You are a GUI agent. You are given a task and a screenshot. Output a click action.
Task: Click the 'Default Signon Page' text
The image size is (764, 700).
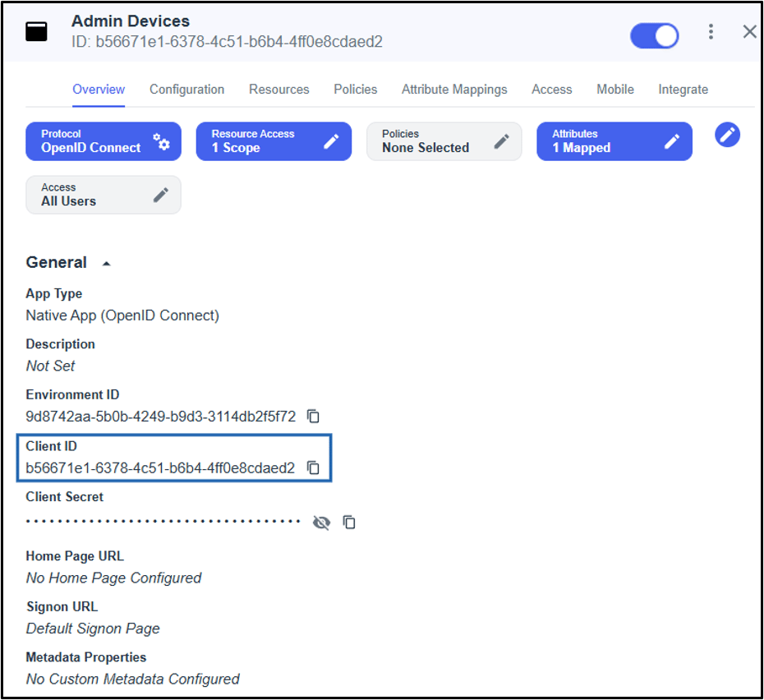pyautogui.click(x=93, y=629)
